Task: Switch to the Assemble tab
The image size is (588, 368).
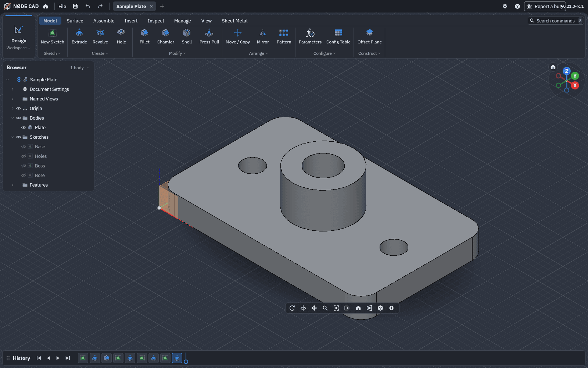Action: click(104, 21)
